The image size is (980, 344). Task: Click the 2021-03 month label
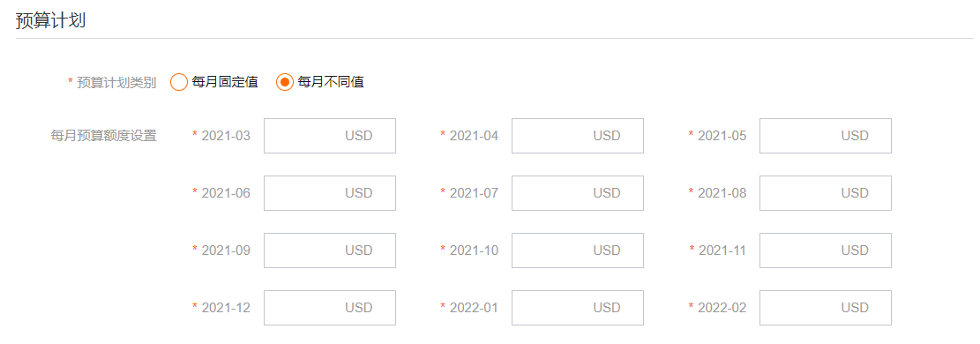click(x=226, y=136)
